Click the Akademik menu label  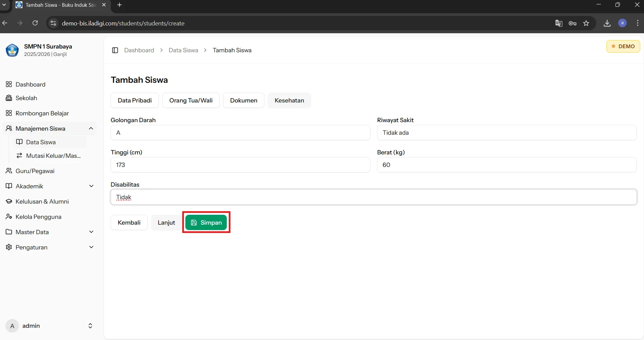click(30, 186)
